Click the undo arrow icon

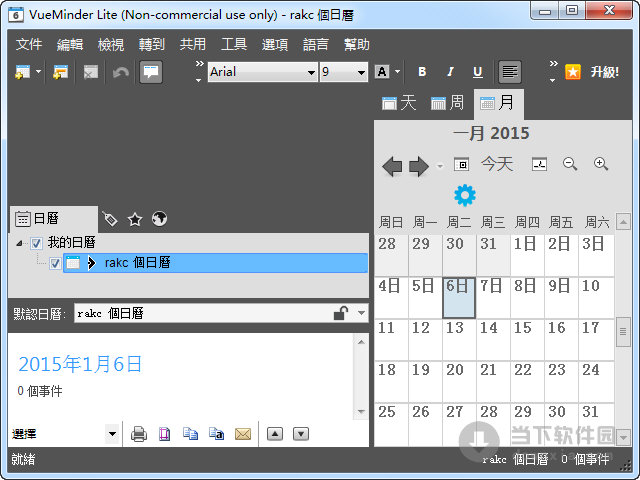[x=121, y=72]
